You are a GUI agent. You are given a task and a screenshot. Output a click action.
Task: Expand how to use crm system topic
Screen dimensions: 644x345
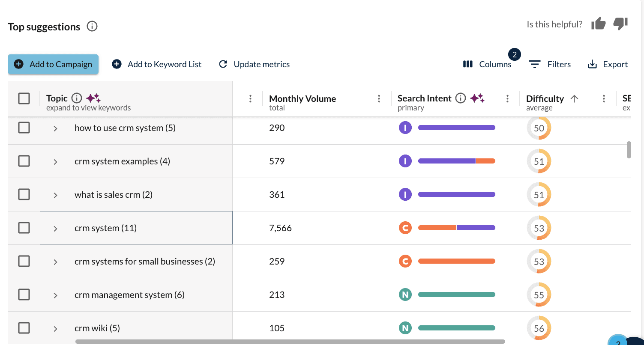point(55,128)
